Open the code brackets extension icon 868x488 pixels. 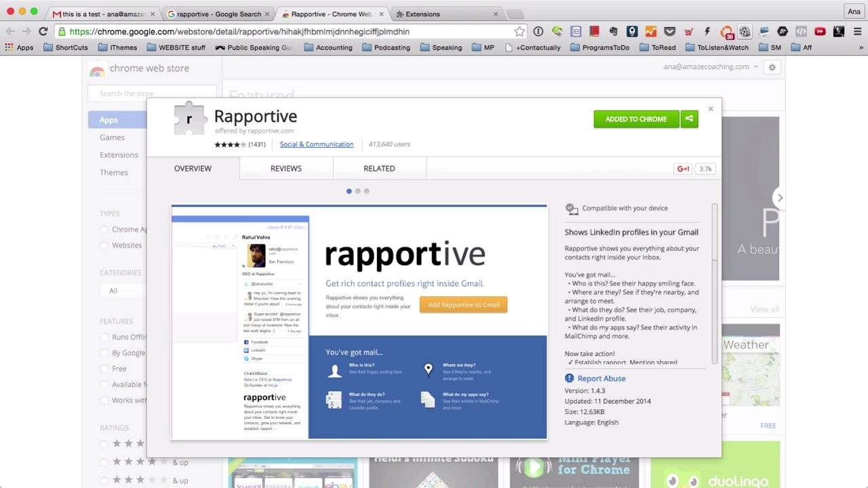tap(801, 31)
